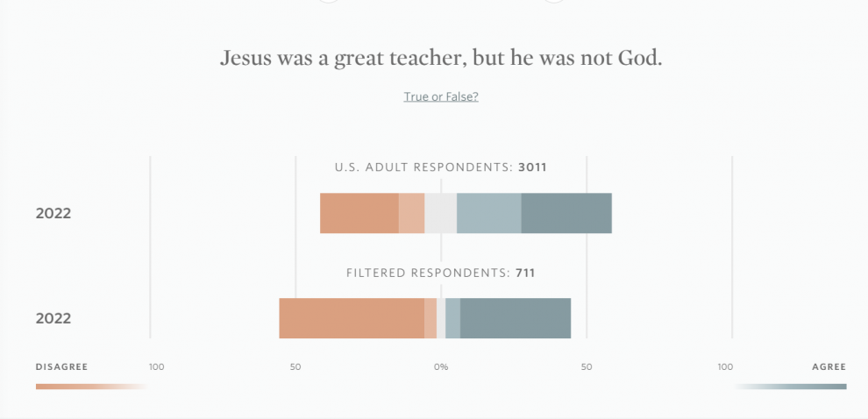Click light orange segment in U.S. adults bar
The width and height of the screenshot is (868, 419).
[411, 213]
